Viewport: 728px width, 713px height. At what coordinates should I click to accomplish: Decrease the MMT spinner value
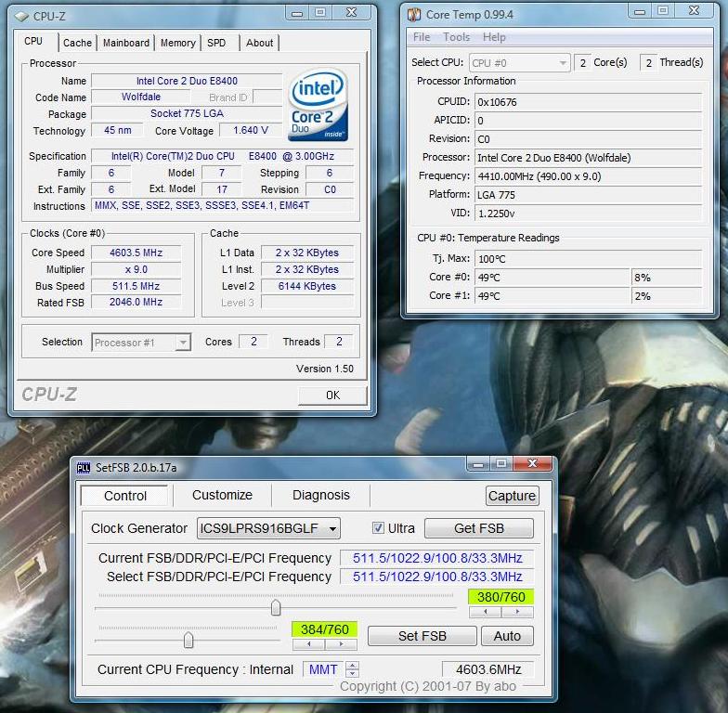pos(353,673)
